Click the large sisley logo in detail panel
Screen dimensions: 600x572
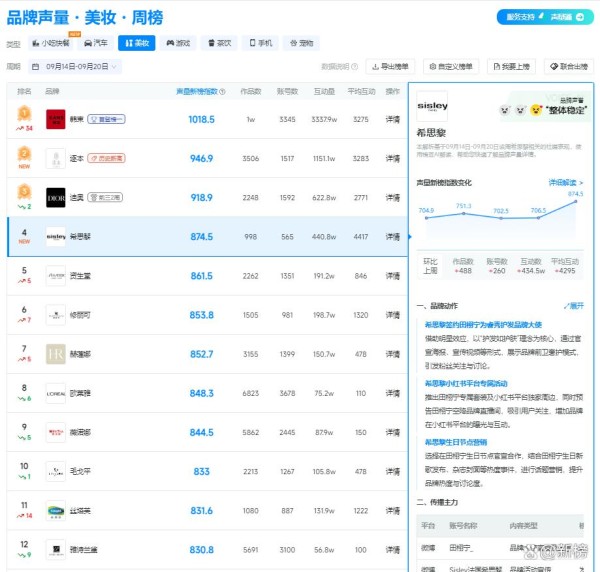432,106
